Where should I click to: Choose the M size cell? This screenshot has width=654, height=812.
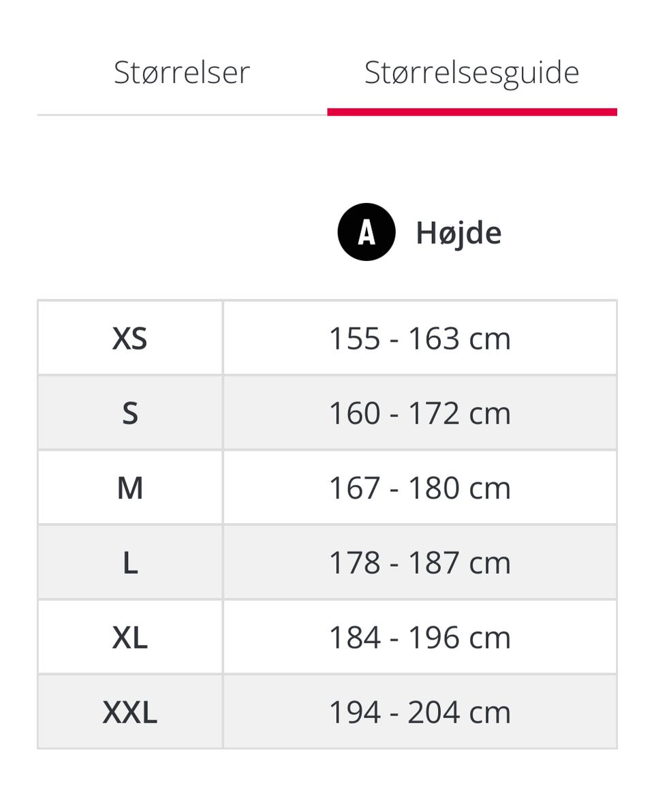[129, 488]
